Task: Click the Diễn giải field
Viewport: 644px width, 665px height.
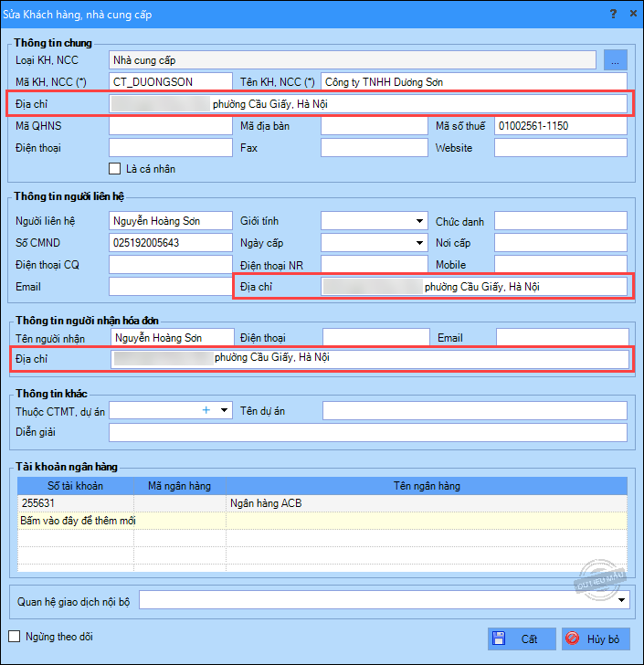Action: pos(368,432)
